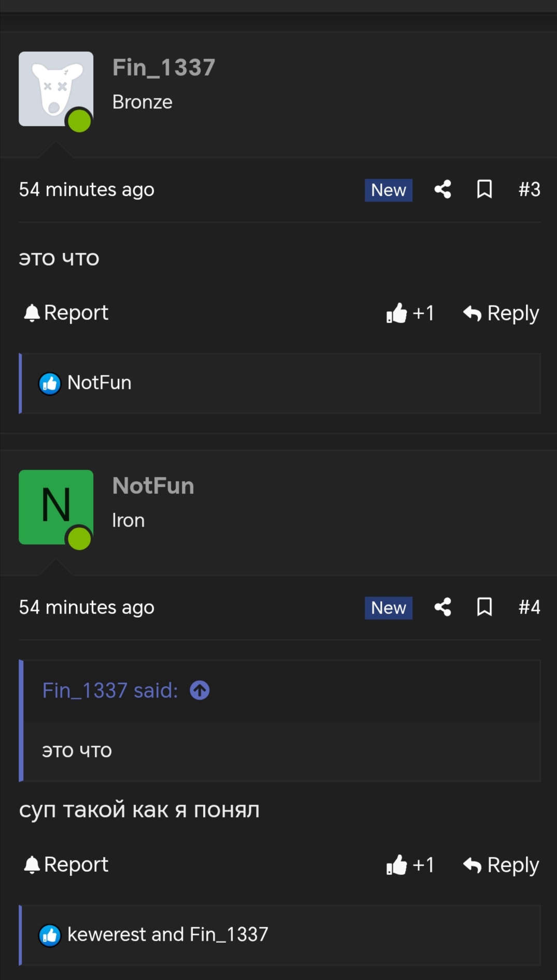Screen dimensions: 557x980
Task: Open Fin_1337's dog avatar
Action: (56, 89)
